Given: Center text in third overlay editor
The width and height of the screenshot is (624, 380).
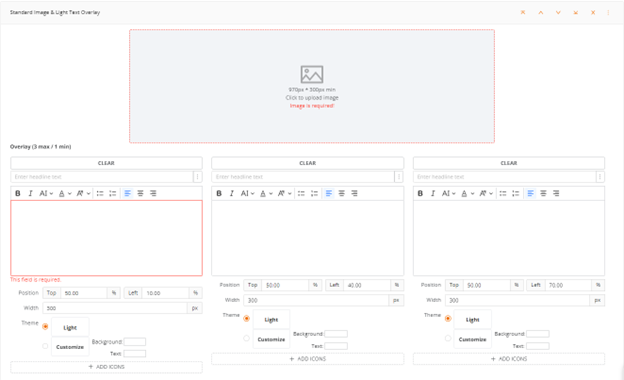Looking at the screenshot, I should pyautogui.click(x=543, y=193).
